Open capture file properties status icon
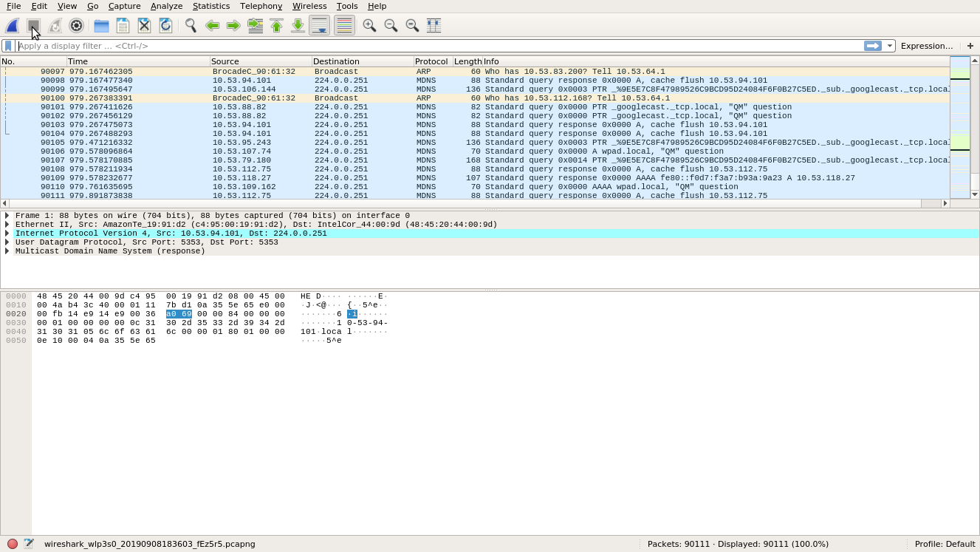 (29, 544)
